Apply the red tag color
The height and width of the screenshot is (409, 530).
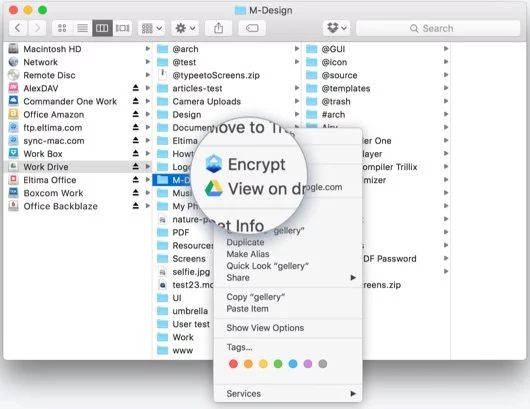point(233,364)
